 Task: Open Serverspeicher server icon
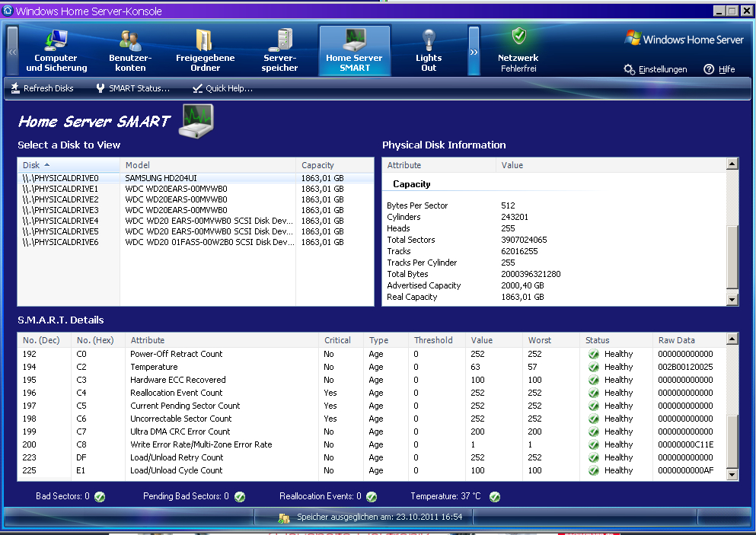tap(279, 40)
